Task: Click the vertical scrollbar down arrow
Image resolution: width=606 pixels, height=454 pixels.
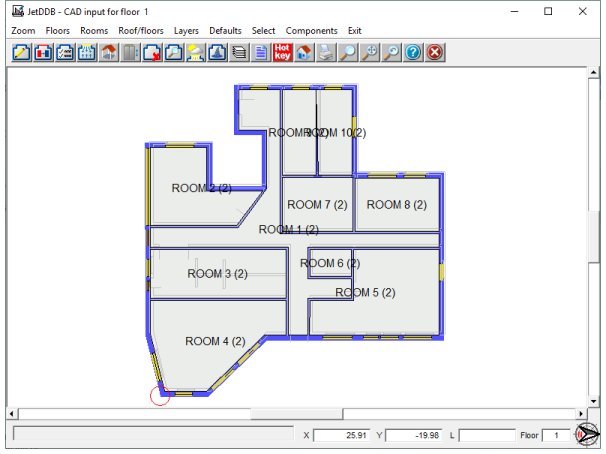Action: [x=593, y=401]
